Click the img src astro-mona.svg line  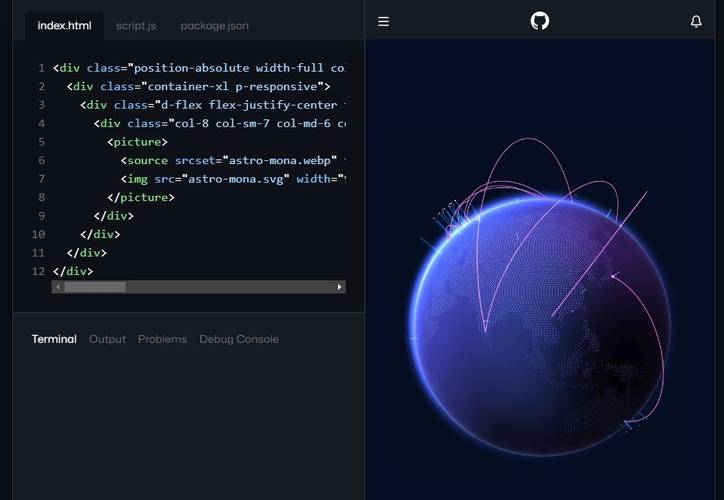pyautogui.click(x=233, y=179)
